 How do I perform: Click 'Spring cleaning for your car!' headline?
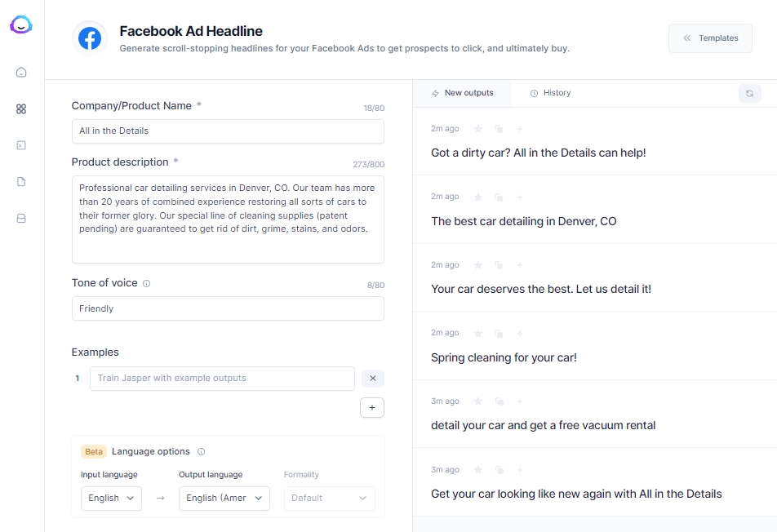point(504,357)
